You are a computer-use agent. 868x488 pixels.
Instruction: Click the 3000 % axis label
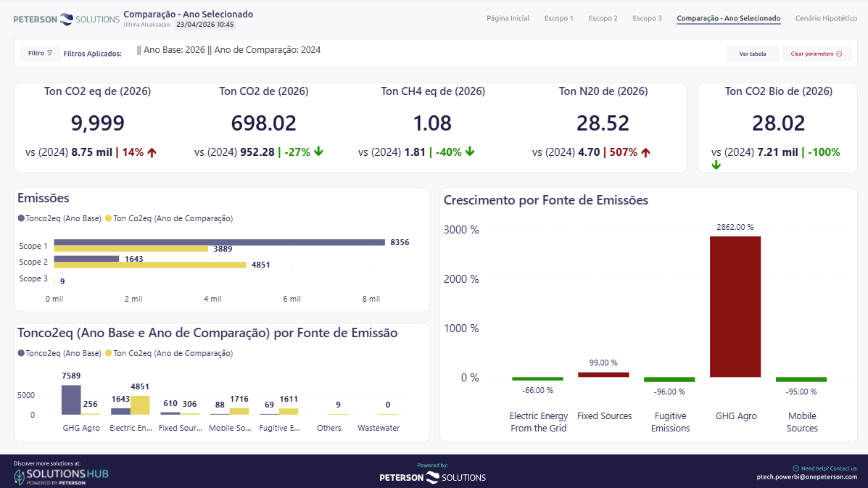(x=461, y=230)
